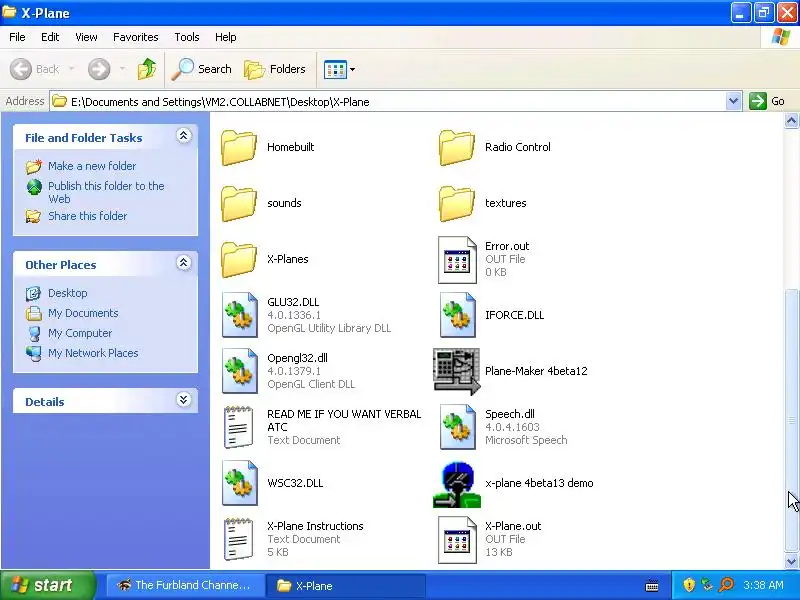Select the X-Plane.out file icon
800x600 pixels.
(457, 540)
